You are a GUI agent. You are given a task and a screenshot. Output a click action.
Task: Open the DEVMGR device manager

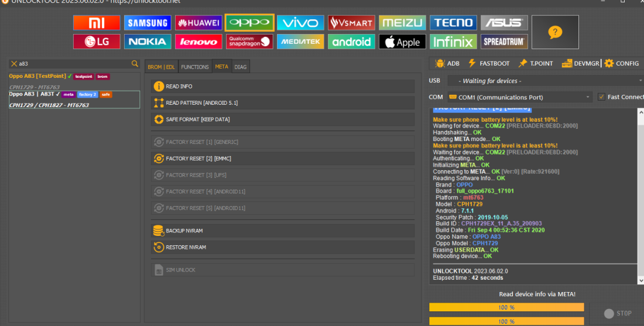point(580,63)
